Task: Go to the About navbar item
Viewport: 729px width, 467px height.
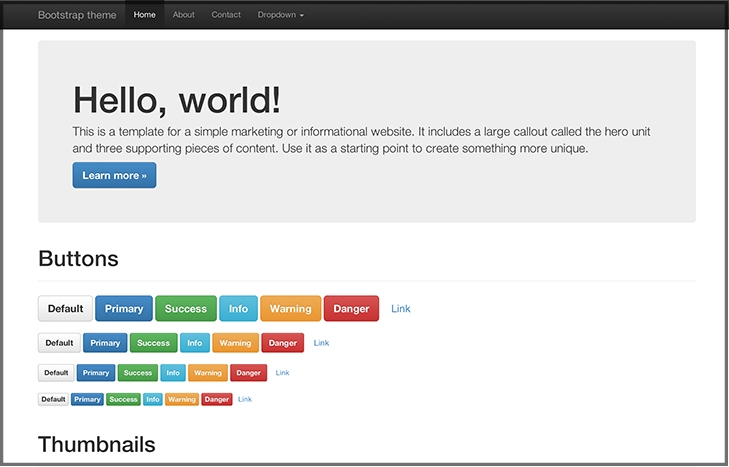Action: click(x=183, y=15)
